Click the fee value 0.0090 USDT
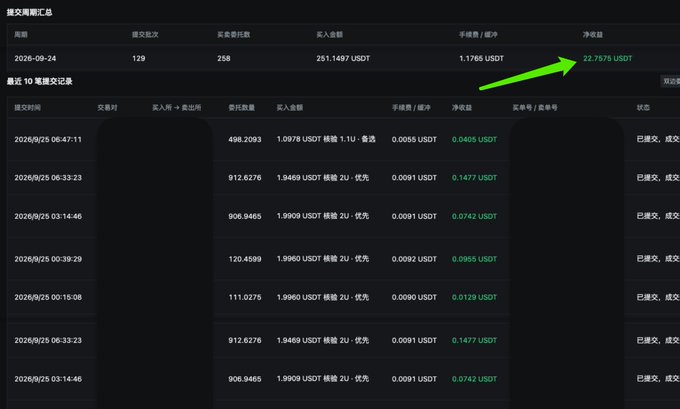The height and width of the screenshot is (409, 680). (x=414, y=297)
